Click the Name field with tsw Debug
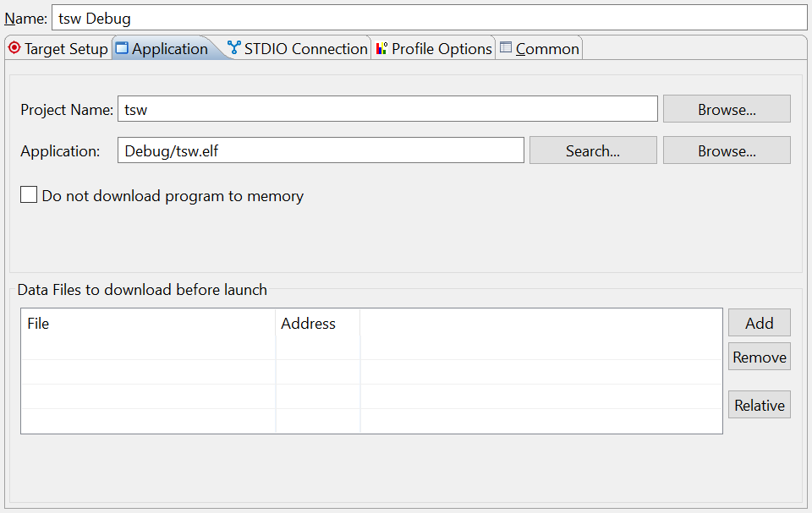812x513 pixels. tap(429, 18)
